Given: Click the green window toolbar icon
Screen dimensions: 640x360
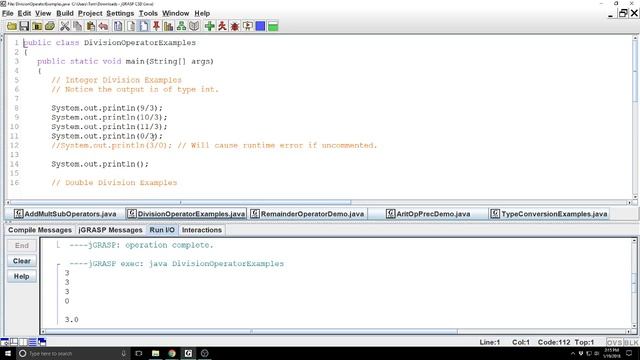Looking at the screenshot, I should (x=273, y=27).
